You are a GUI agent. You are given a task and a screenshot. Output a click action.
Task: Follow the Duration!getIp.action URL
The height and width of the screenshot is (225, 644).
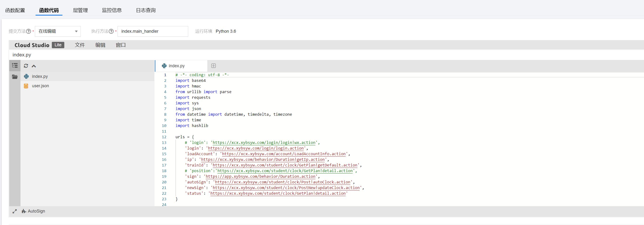[x=263, y=160]
